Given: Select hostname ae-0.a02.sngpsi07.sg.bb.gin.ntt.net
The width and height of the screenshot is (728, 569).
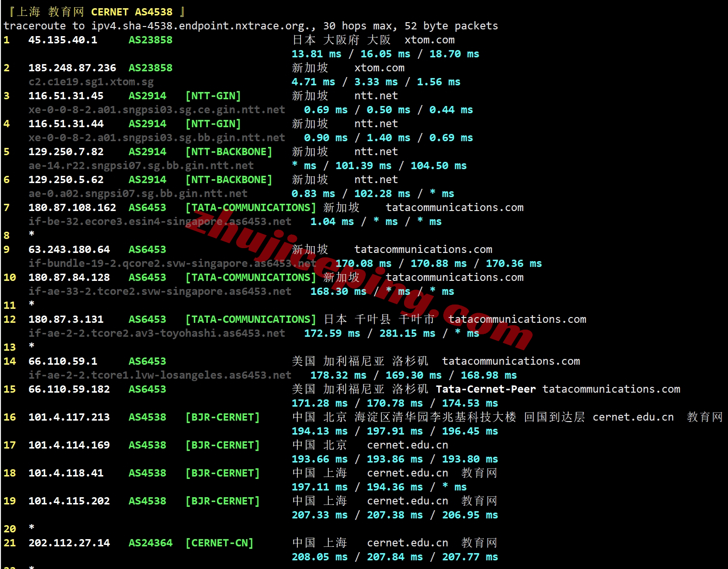Looking at the screenshot, I should coord(138,193).
